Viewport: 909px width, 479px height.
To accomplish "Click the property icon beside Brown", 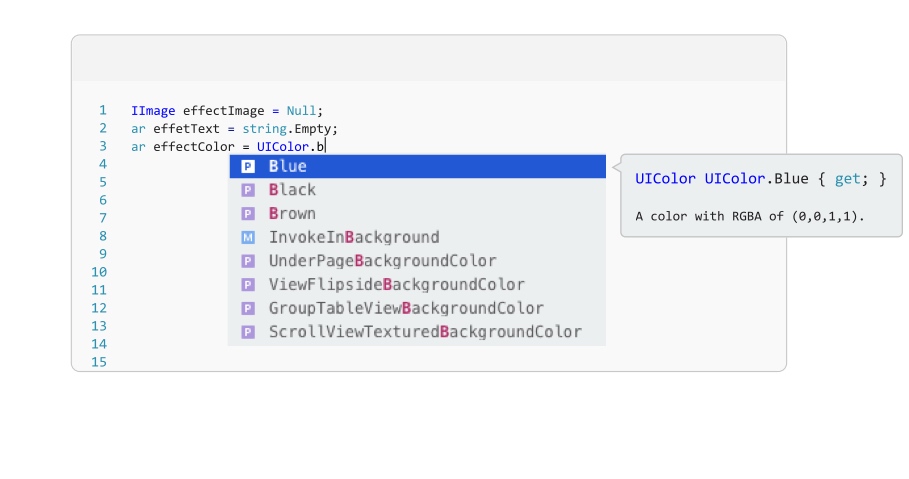I will [x=248, y=214].
